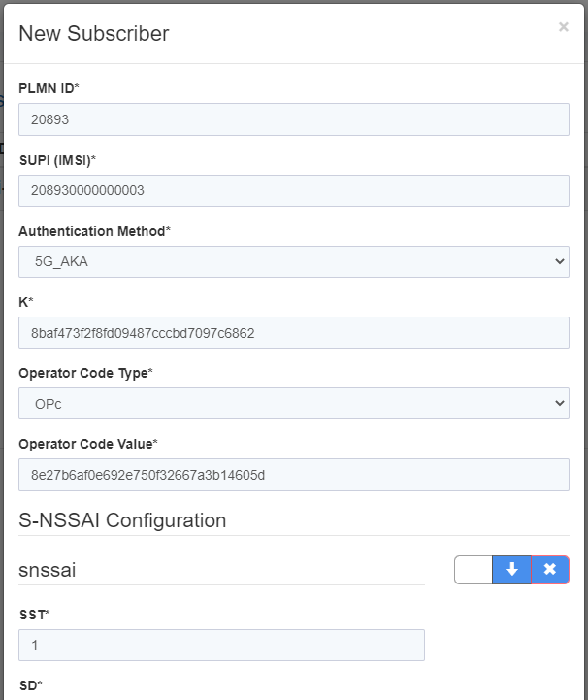The height and width of the screenshot is (700, 588).
Task: Close the New Subscriber dialog
Action: coord(563,27)
